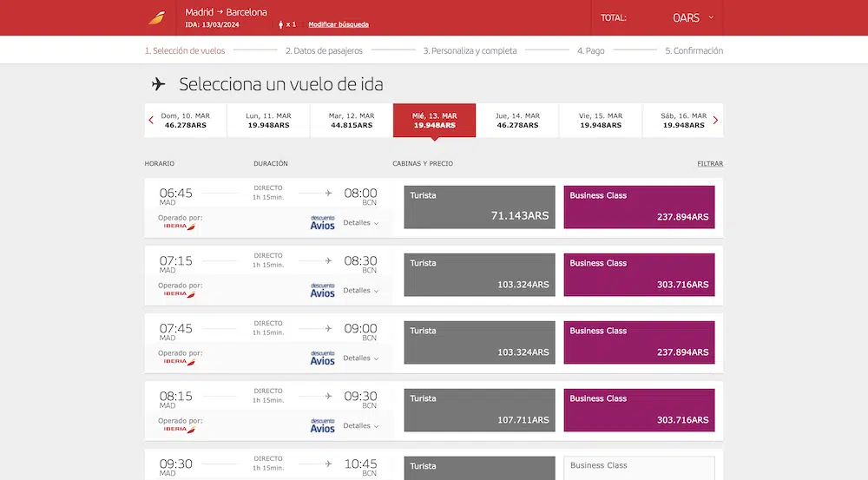This screenshot has height=480, width=868.
Task: Choose Turista fare 103.324ARS on 07:15 flight
Action: coord(479,274)
